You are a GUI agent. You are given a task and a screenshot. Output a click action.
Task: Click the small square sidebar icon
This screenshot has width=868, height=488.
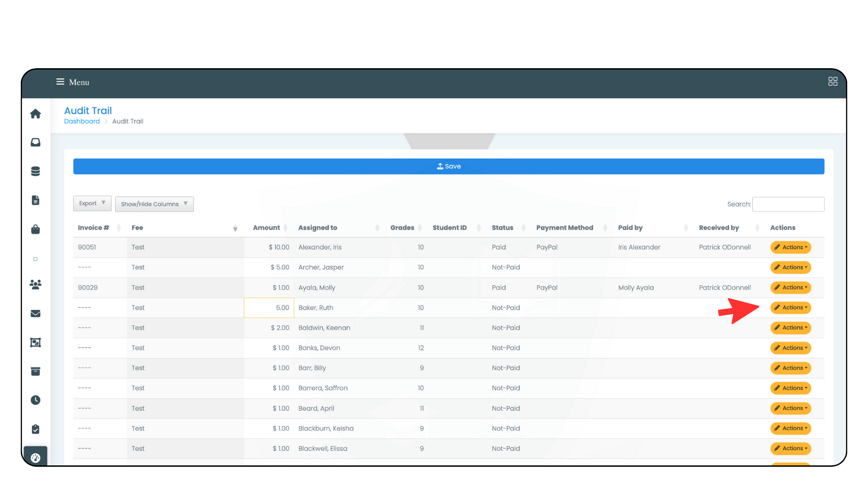click(35, 259)
